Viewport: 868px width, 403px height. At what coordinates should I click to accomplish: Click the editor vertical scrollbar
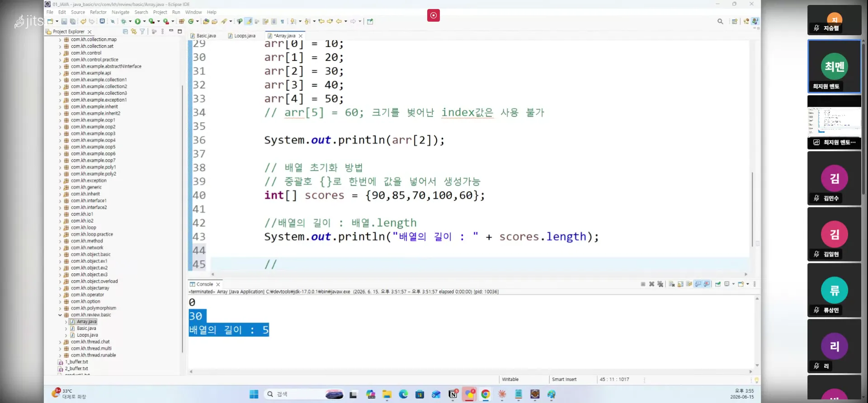752,209
